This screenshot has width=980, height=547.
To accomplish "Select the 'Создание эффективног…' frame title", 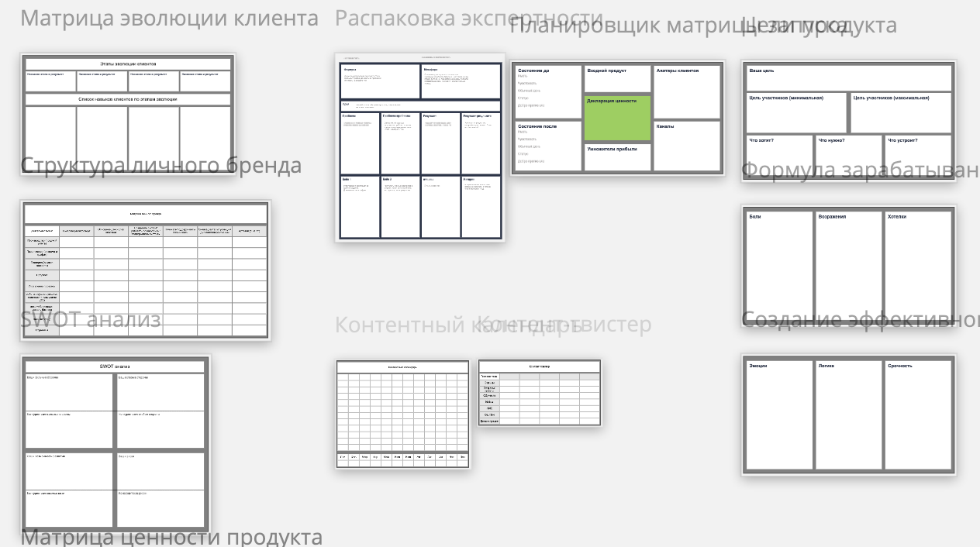I will [x=861, y=319].
